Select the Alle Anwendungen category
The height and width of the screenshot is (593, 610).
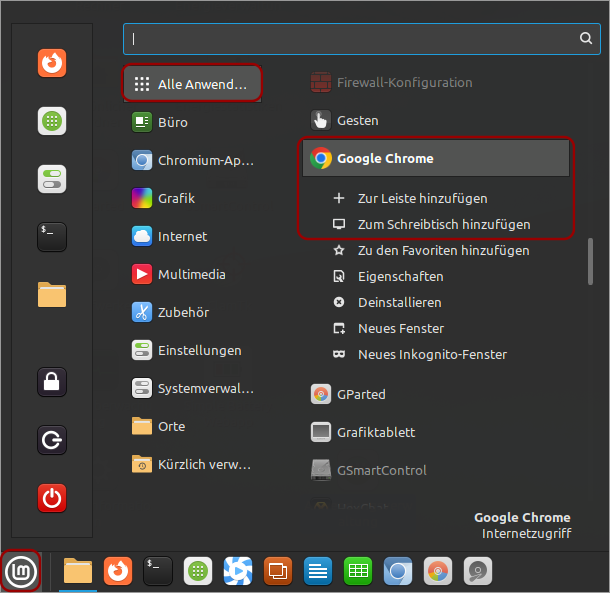tap(192, 84)
